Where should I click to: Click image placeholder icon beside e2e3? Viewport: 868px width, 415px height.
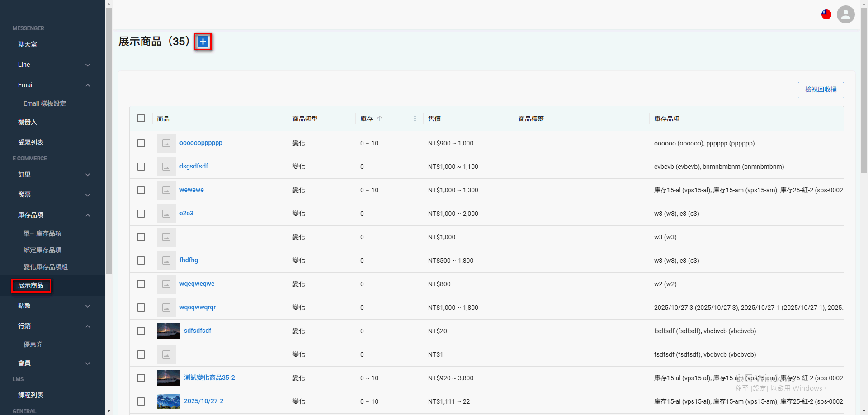[166, 214]
